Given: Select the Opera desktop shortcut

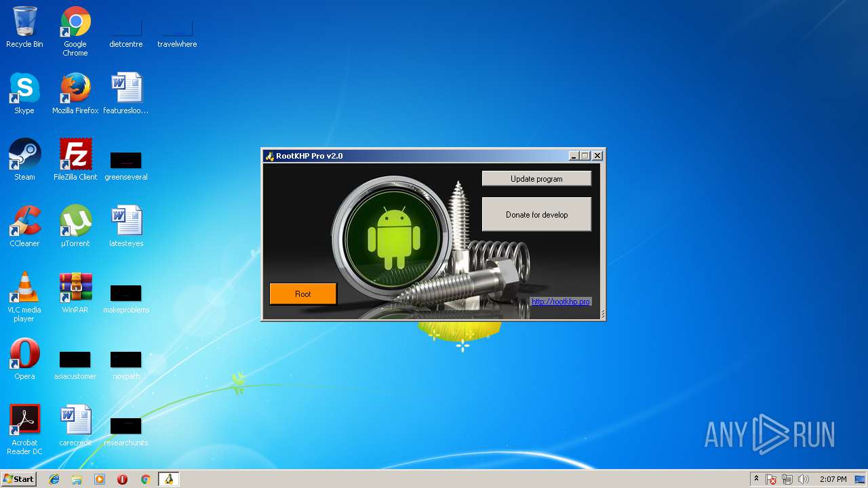Looking at the screenshot, I should tap(24, 359).
